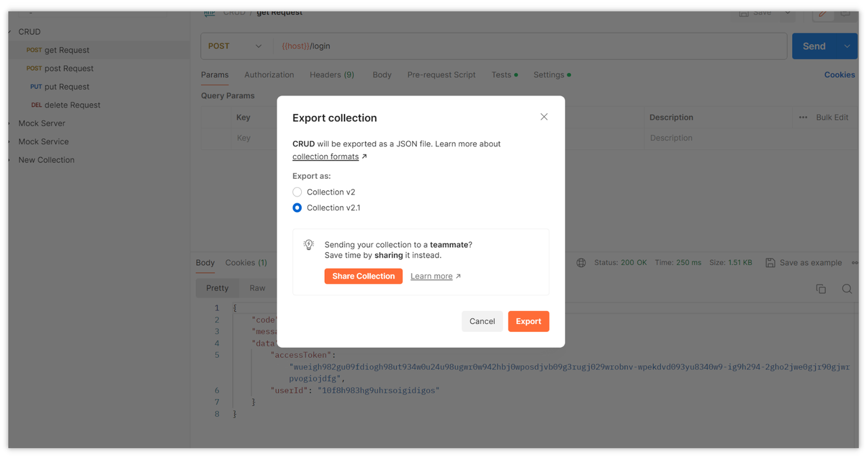Click the lightbulb tip icon

[x=309, y=245]
